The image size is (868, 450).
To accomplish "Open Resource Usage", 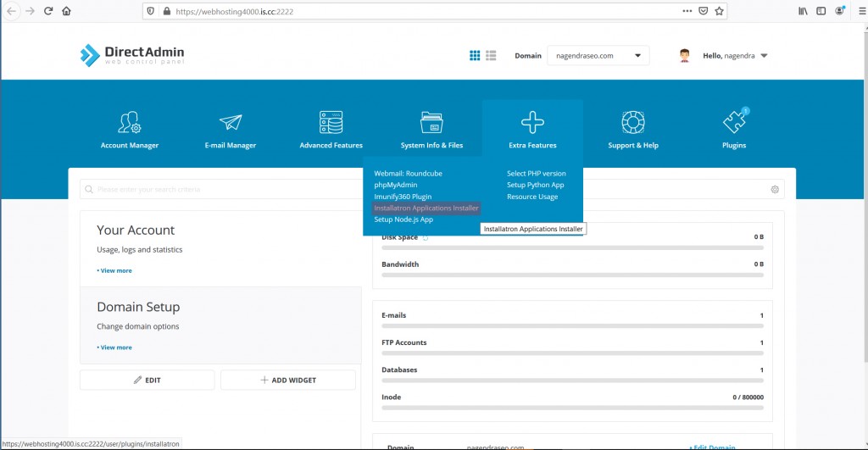I will click(x=532, y=197).
